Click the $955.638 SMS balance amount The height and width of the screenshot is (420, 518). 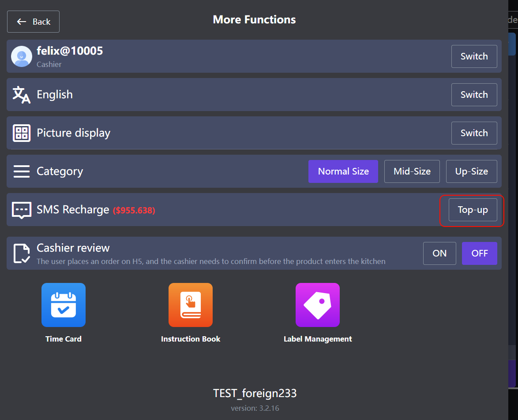(x=134, y=211)
